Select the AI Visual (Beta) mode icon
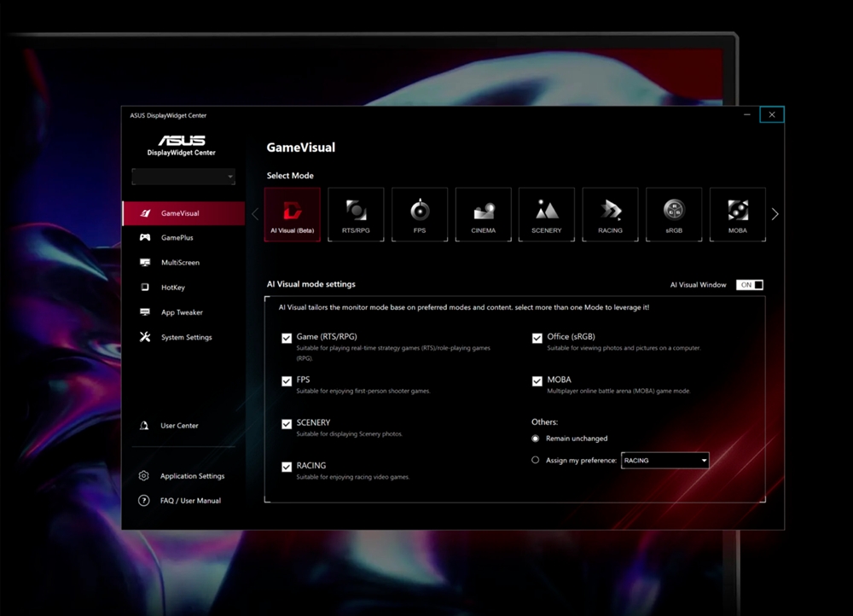The width and height of the screenshot is (853, 616). point(292,213)
